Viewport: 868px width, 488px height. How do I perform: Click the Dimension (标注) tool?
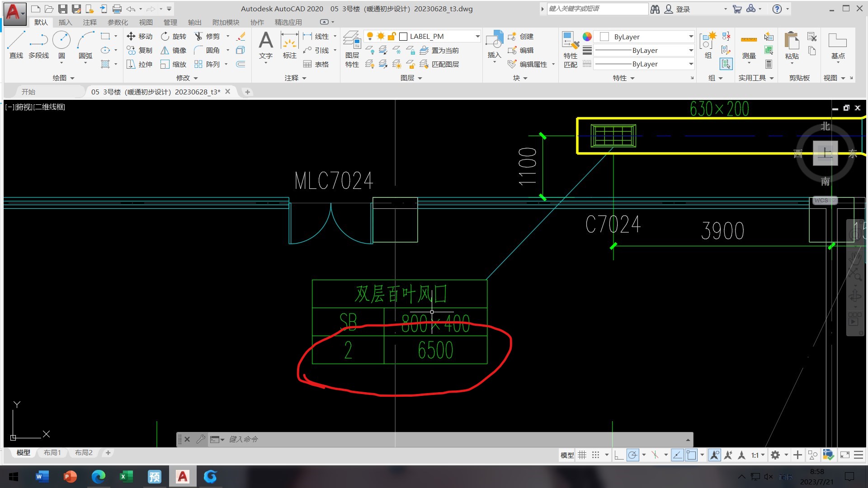coord(289,45)
